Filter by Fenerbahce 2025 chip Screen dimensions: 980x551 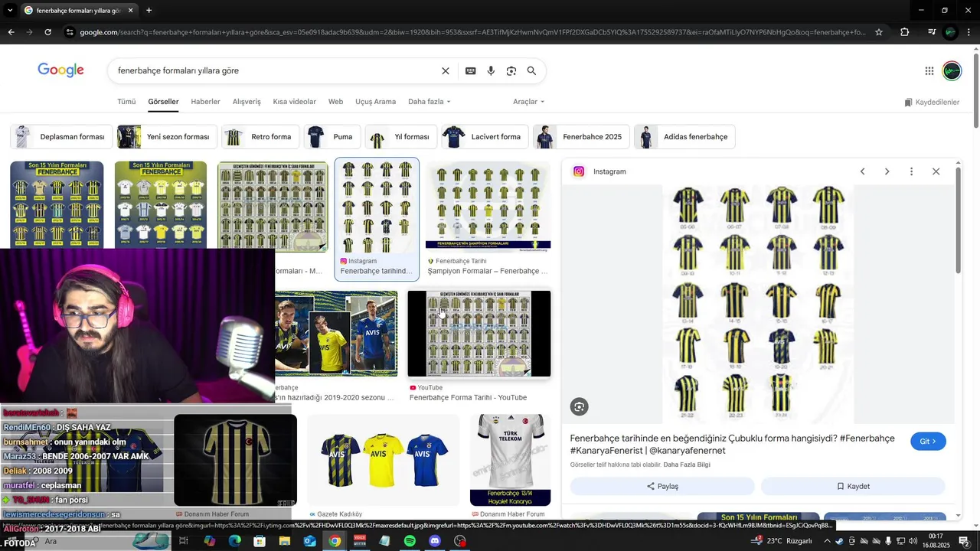tap(581, 137)
